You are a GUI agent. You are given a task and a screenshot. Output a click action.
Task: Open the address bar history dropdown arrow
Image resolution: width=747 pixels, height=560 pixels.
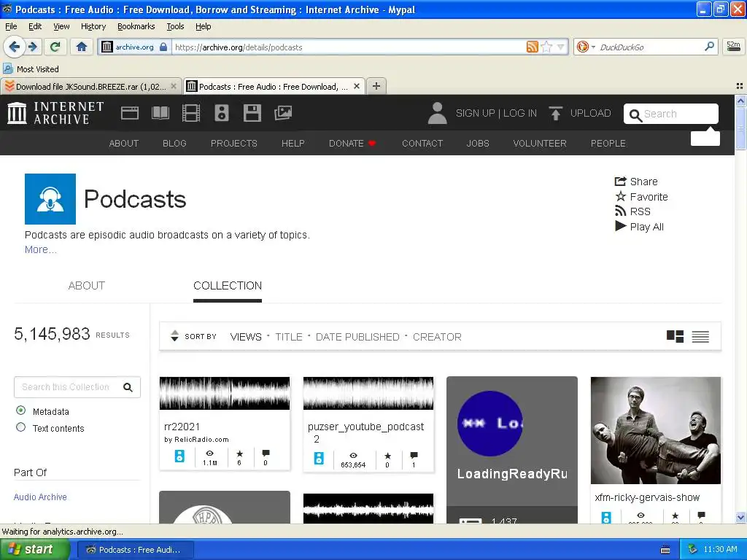tap(561, 47)
